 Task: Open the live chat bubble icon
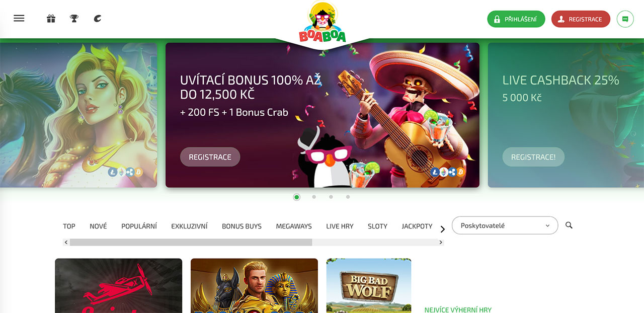pos(625,19)
